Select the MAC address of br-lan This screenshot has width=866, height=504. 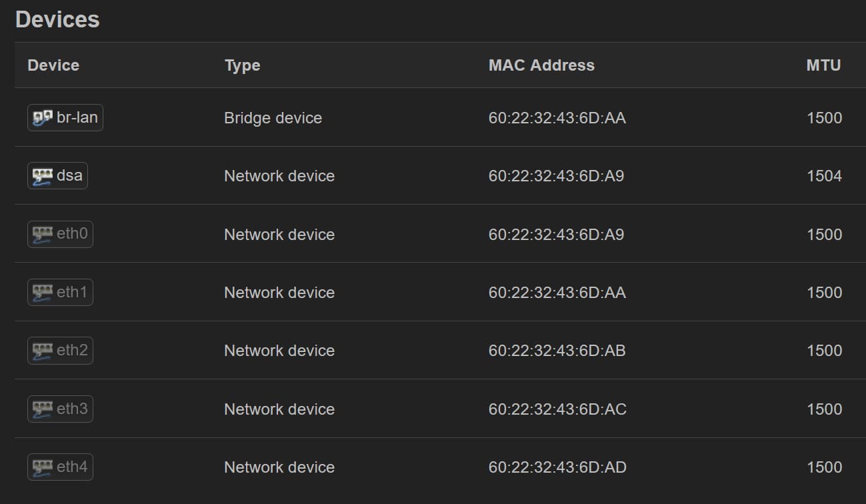click(x=558, y=117)
